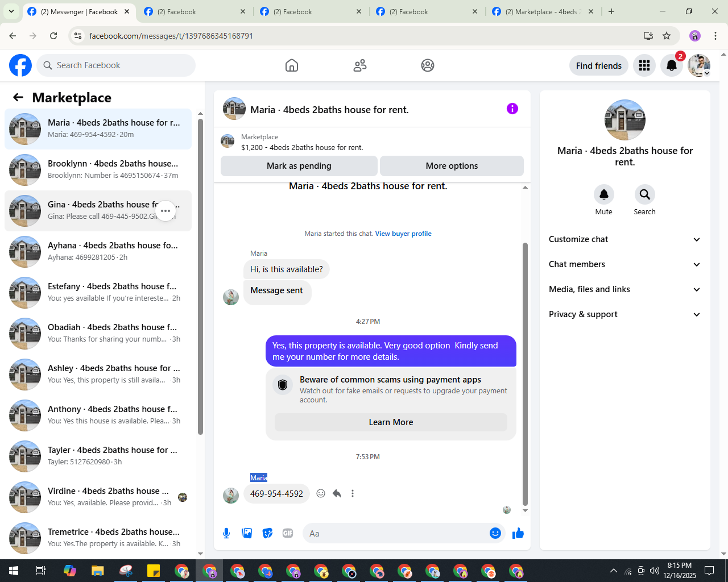Open the Facebook menu grid icon
728x582 pixels.
[644, 65]
